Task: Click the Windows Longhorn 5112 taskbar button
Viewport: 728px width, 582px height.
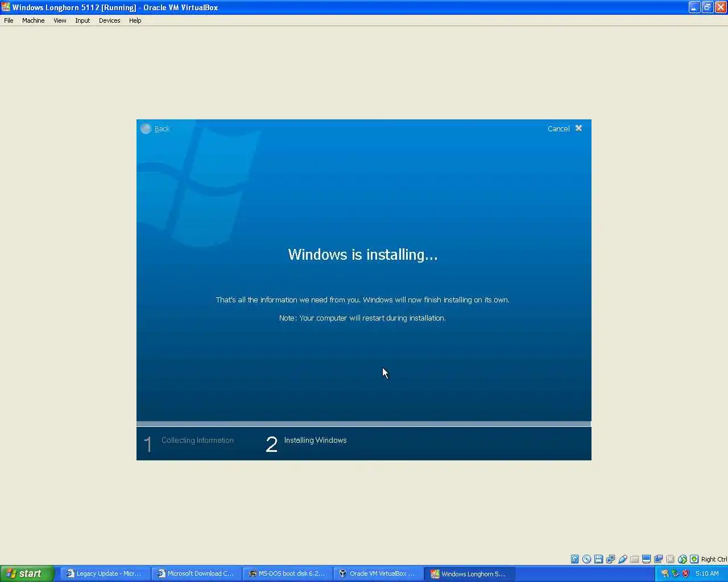Action: tap(469, 573)
